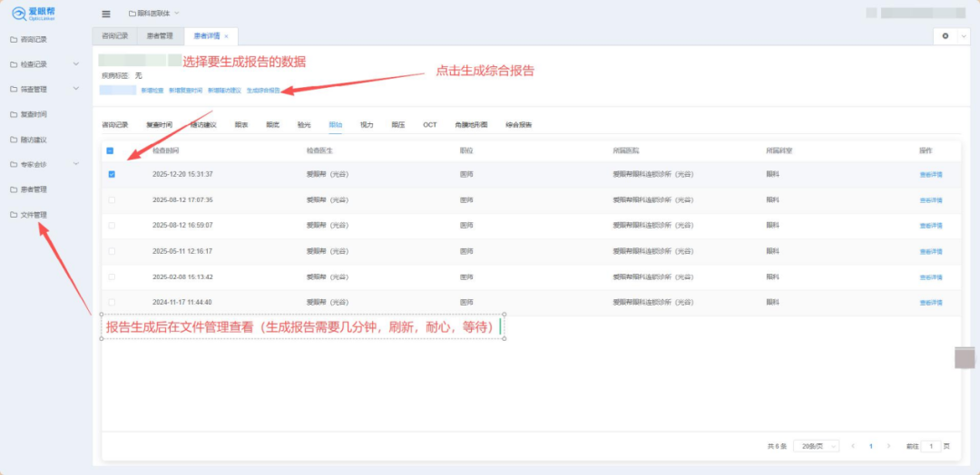Go to next page arrow

(x=888, y=446)
